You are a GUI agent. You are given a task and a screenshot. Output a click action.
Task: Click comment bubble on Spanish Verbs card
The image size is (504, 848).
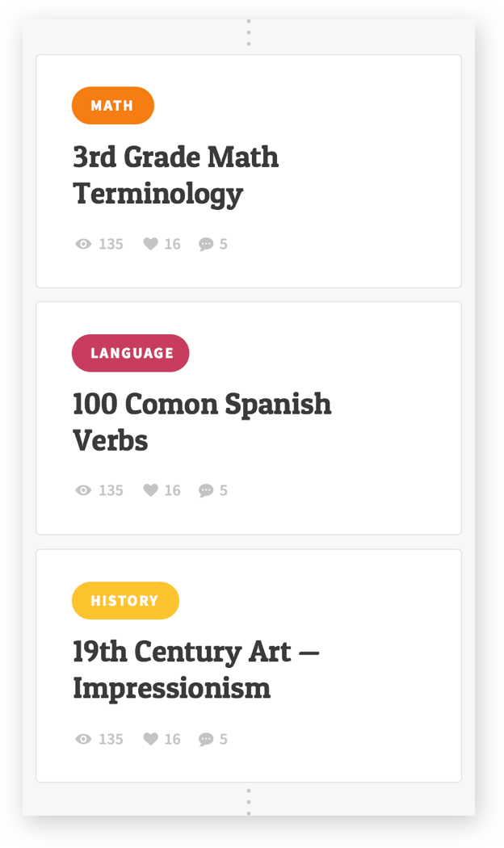[206, 490]
